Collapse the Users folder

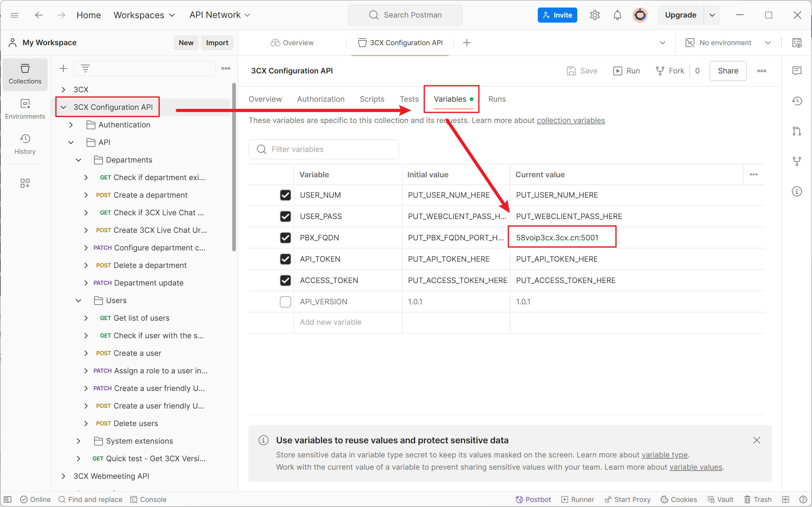click(78, 301)
